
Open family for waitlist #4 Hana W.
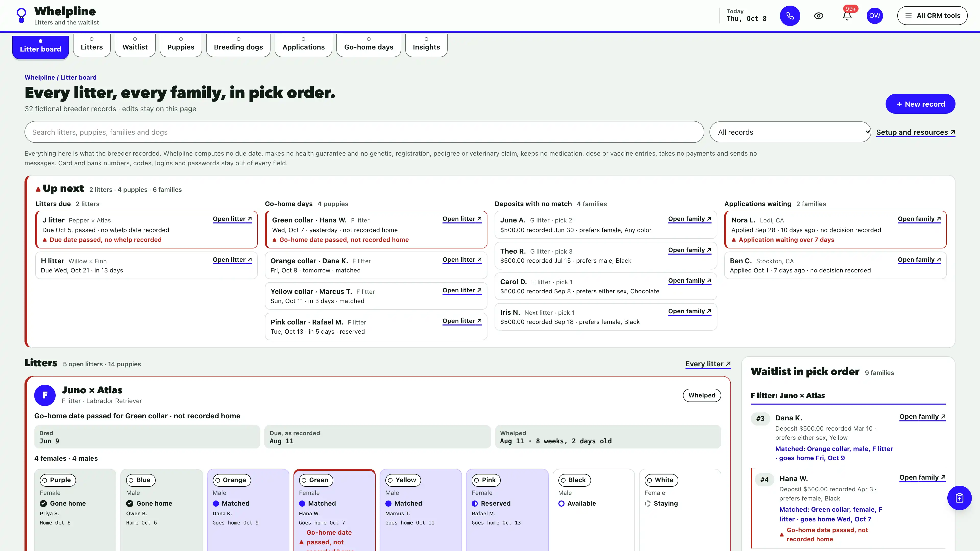922,477
